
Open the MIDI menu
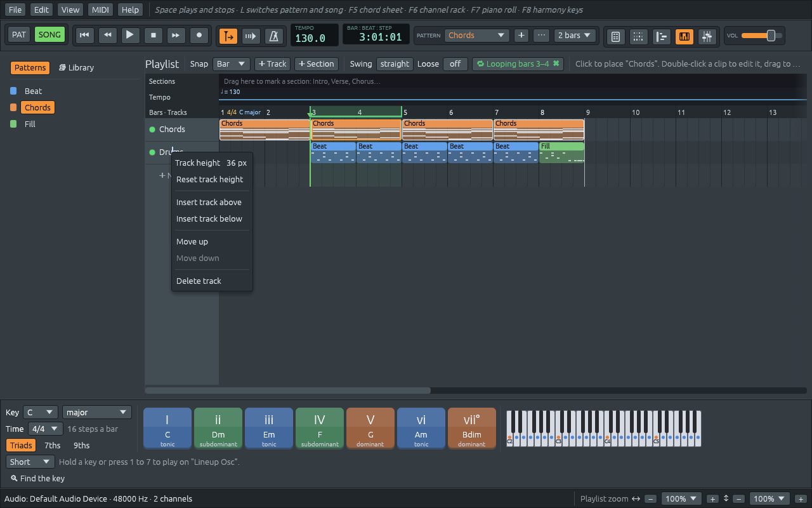point(100,10)
